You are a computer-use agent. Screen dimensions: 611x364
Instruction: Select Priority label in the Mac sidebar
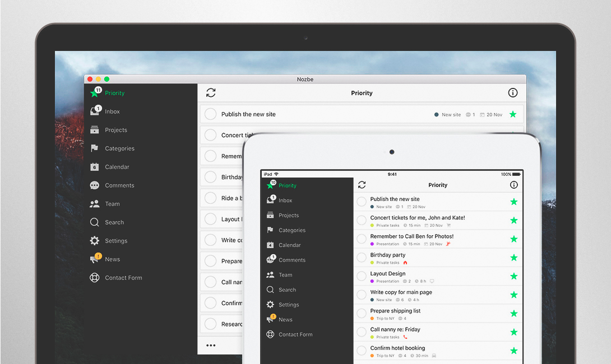click(114, 93)
